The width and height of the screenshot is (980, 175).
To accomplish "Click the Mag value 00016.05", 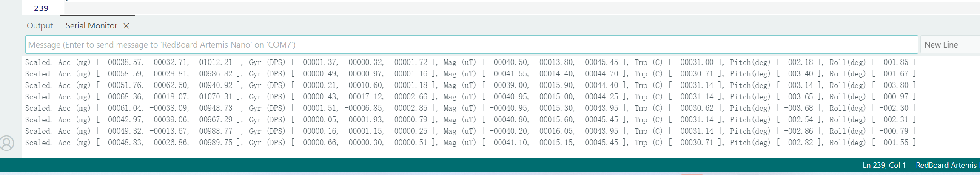I will click(x=557, y=131).
